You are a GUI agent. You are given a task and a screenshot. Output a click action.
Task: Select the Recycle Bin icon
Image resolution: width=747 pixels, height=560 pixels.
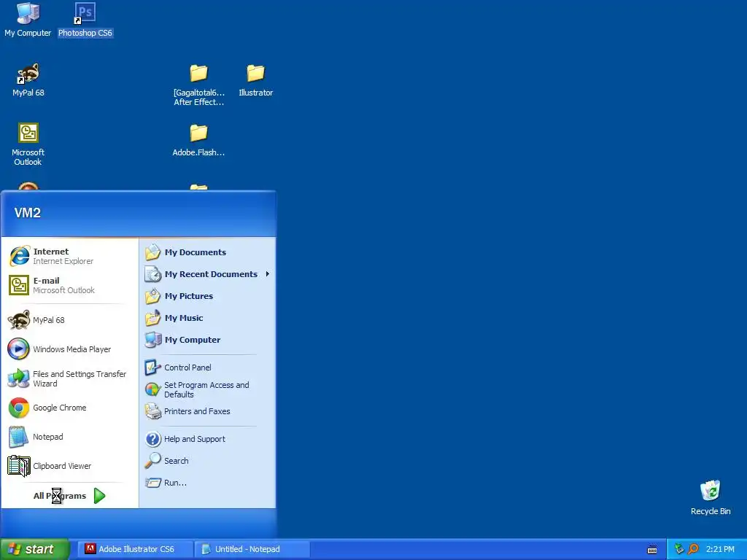[x=711, y=497]
